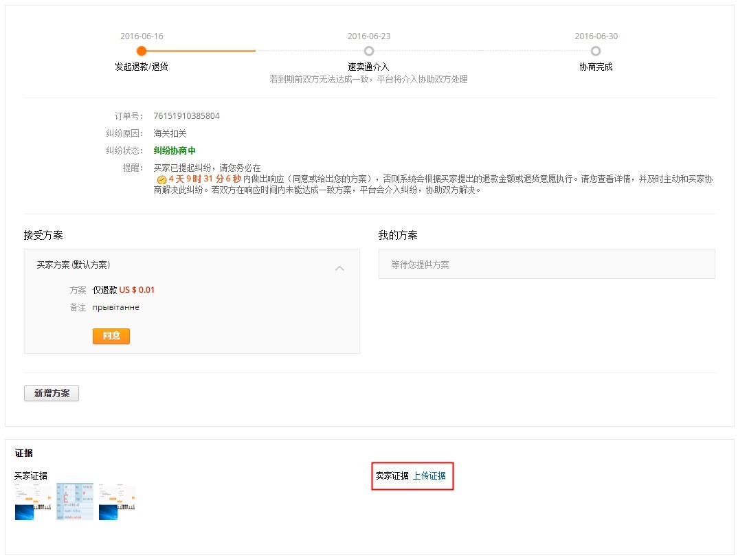738x560 pixels.
Task: Open the second buyer evidence thumbnail
Action: coord(76,500)
